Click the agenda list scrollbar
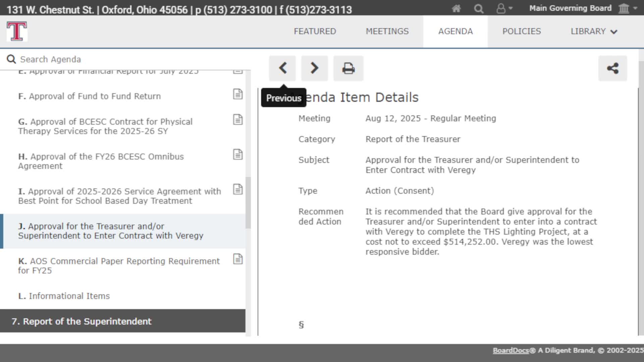Viewport: 644px width, 362px height. pos(248,203)
